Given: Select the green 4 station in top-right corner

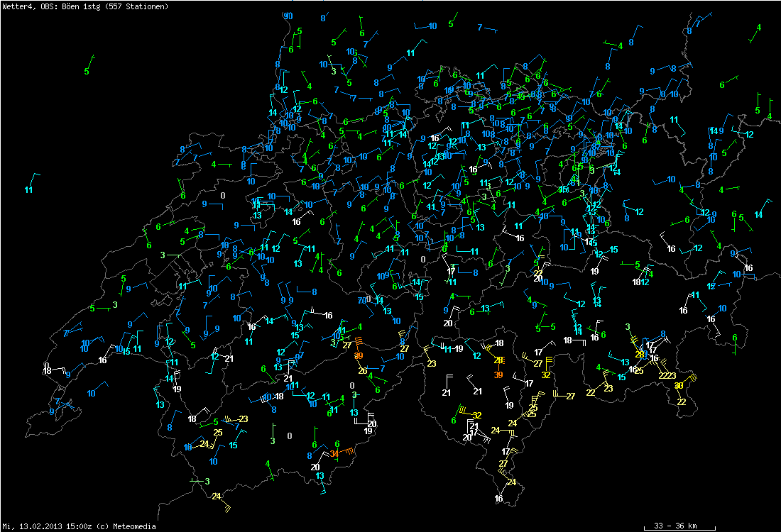Looking at the screenshot, I should coord(759,28).
